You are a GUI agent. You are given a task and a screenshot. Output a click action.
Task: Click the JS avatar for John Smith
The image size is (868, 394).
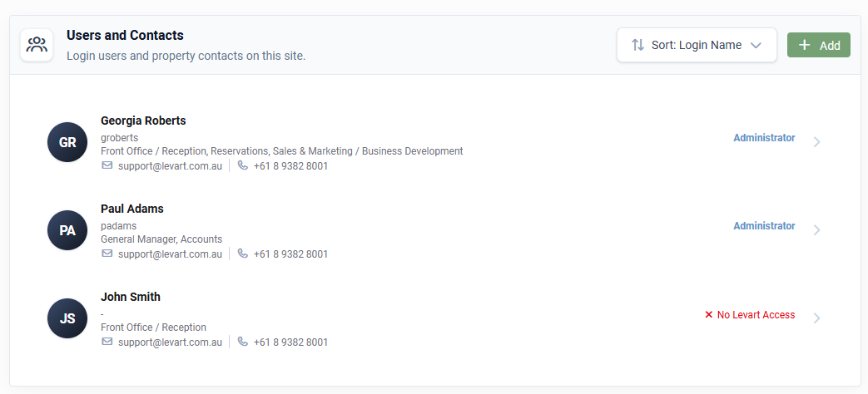click(67, 318)
